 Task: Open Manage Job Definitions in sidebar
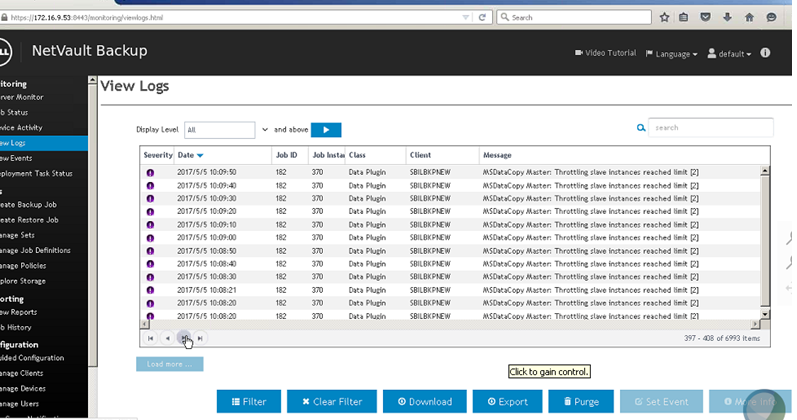click(36, 250)
